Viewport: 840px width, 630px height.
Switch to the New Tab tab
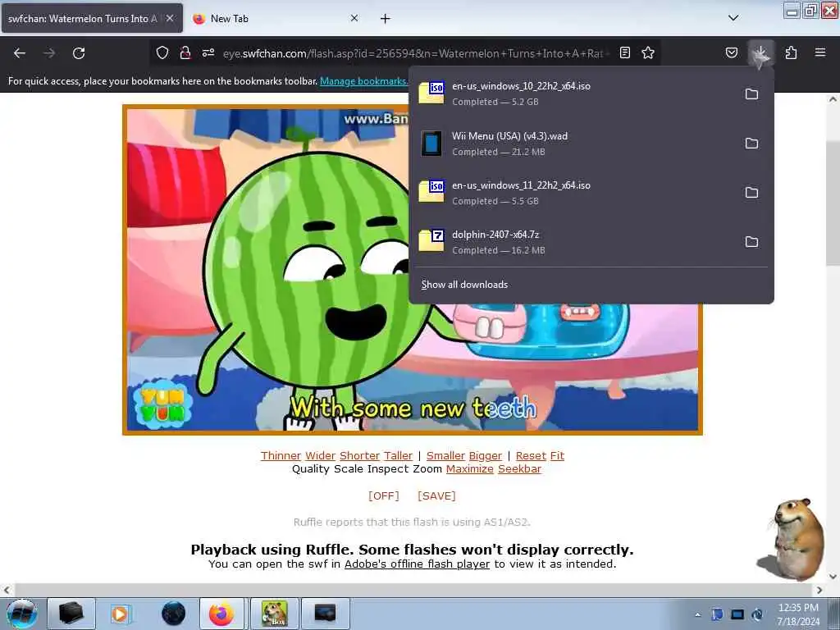(x=229, y=18)
